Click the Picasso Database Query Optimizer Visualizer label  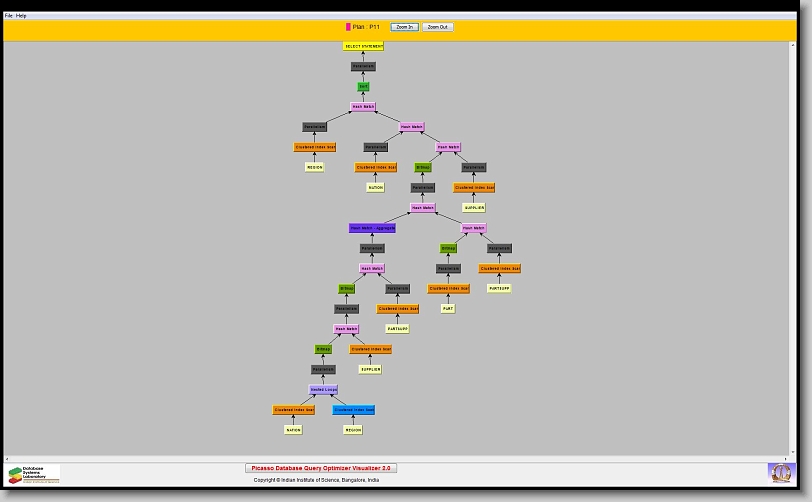point(321,468)
